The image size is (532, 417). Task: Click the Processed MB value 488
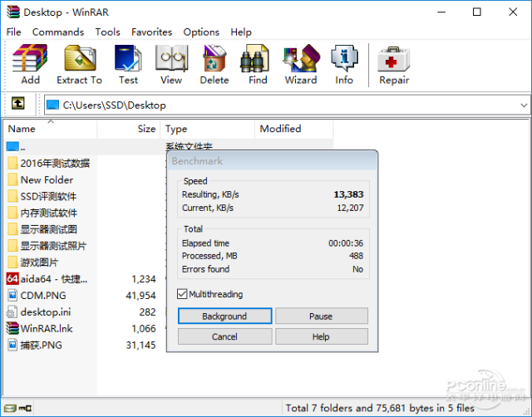[357, 256]
